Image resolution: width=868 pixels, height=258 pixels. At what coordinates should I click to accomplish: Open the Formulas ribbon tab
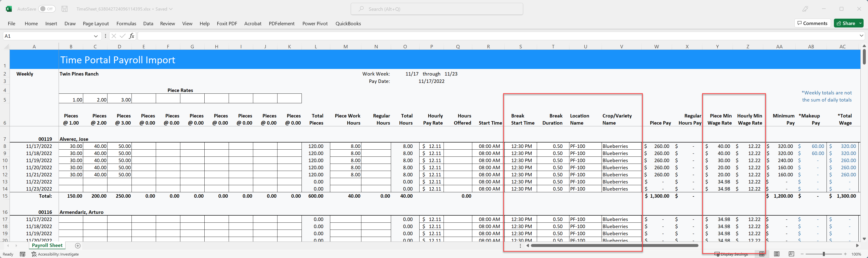point(126,24)
